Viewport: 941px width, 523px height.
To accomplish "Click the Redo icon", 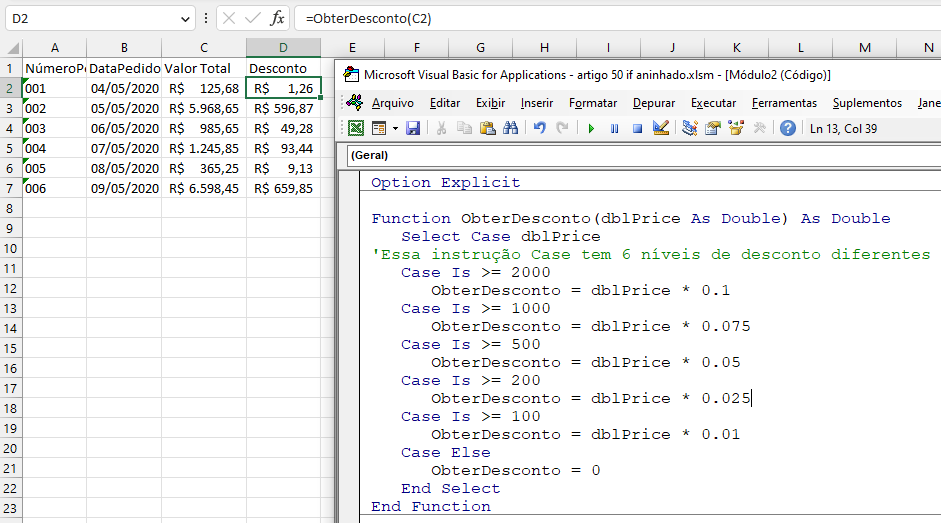I will pyautogui.click(x=562, y=128).
